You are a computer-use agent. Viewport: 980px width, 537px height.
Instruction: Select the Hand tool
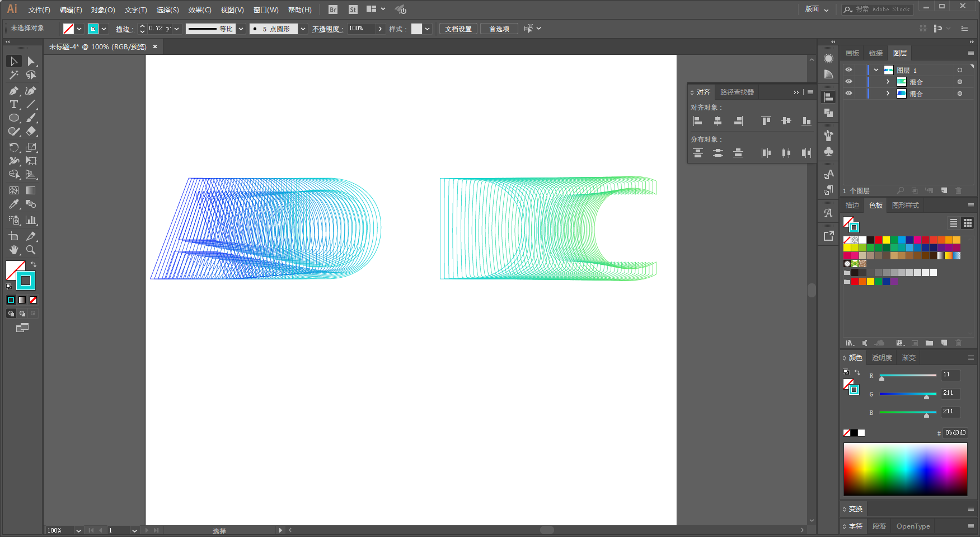pos(14,250)
